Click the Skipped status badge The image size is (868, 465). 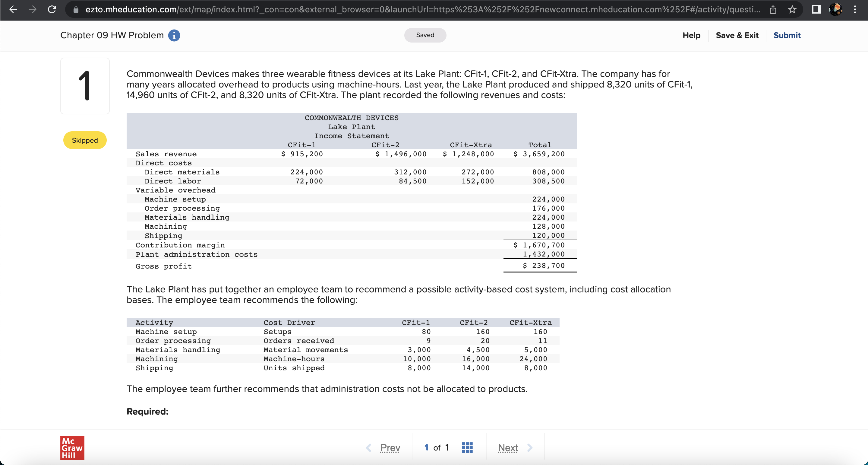pos(85,140)
